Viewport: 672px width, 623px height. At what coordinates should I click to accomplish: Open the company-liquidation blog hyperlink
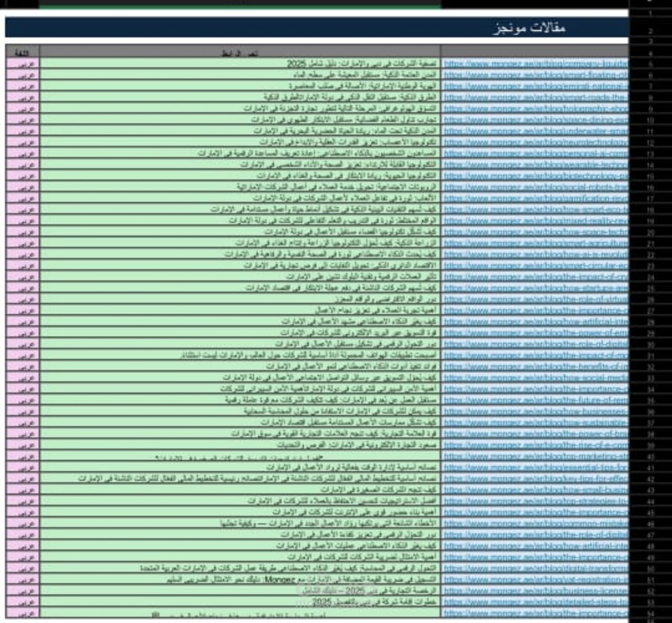530,64
